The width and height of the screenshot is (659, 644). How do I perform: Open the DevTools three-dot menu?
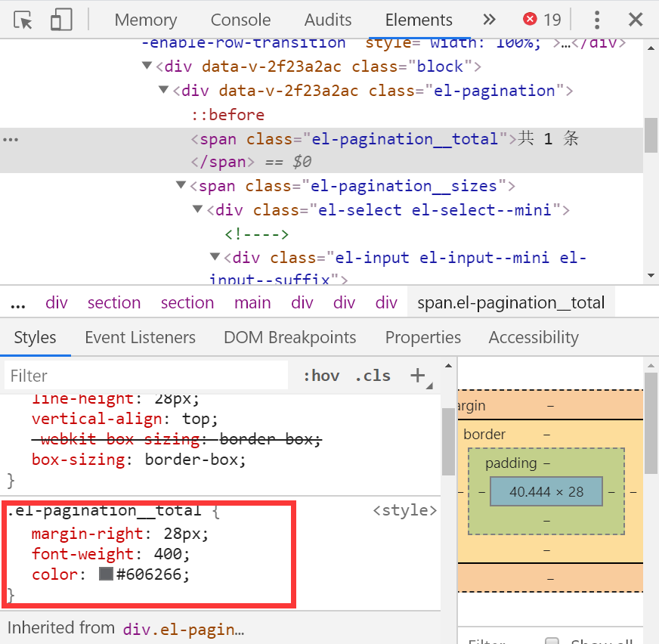(x=597, y=20)
